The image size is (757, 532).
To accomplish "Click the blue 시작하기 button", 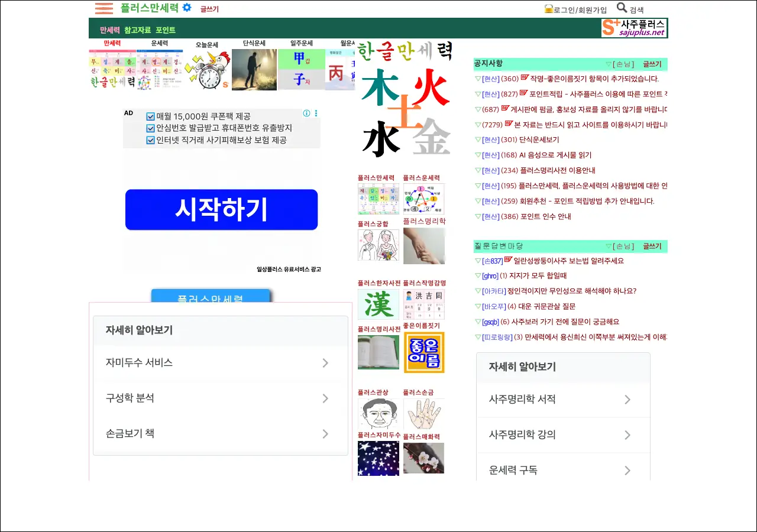I will pyautogui.click(x=221, y=210).
